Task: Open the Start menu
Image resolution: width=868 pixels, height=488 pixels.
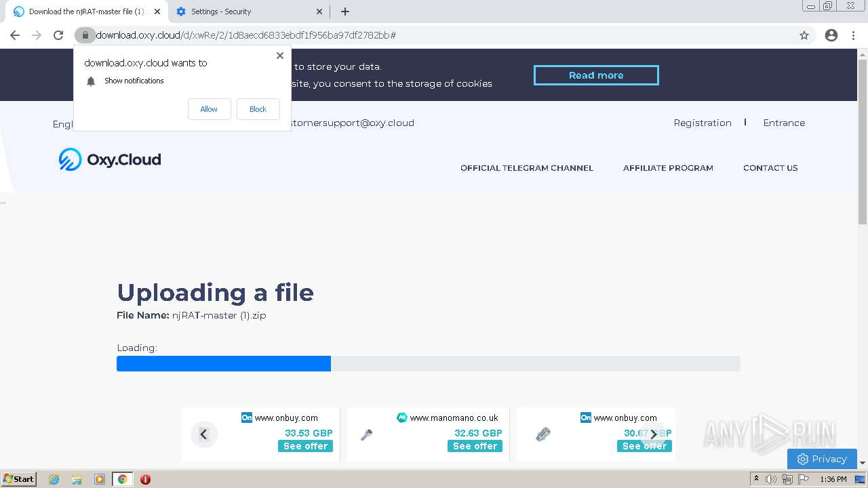Action: pos(18,479)
